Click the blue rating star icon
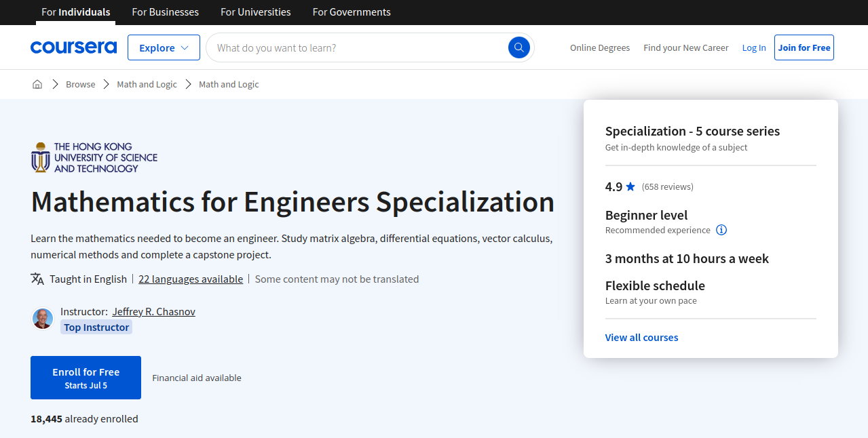This screenshot has height=438, width=868. pos(630,186)
